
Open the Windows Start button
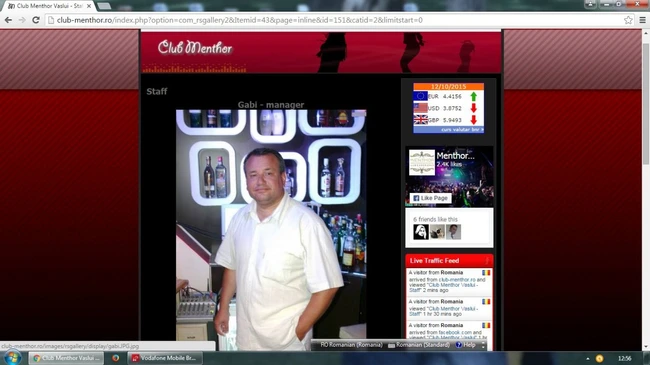pyautogui.click(x=12, y=358)
